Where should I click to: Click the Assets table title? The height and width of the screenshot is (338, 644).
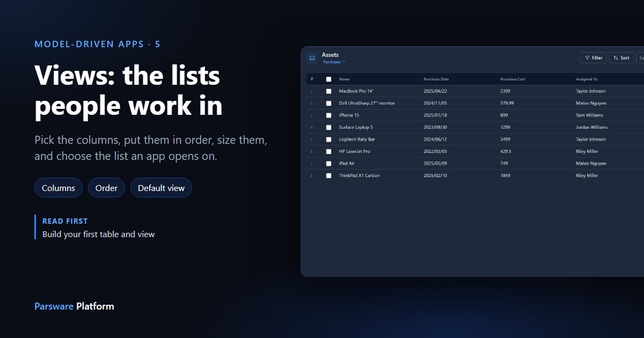330,55
